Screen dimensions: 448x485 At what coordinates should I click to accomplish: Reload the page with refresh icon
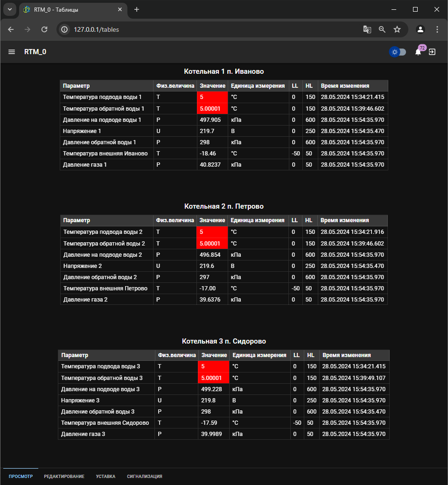click(44, 29)
